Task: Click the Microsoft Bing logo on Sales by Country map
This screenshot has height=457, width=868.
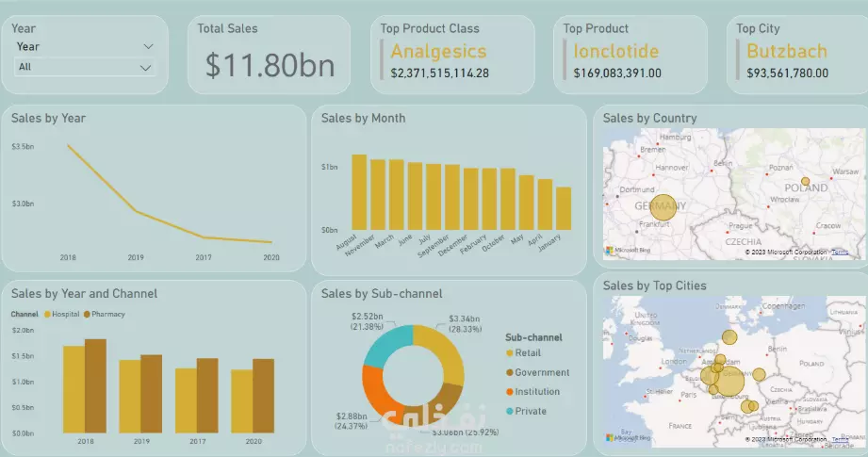Action: click(628, 250)
